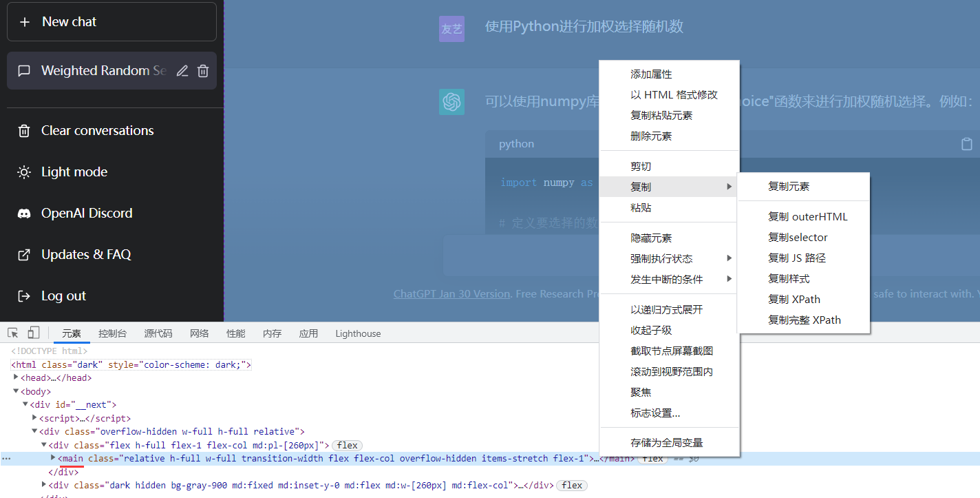This screenshot has height=498, width=980.
Task: Select 聚焦 from context menu
Action: 670,393
